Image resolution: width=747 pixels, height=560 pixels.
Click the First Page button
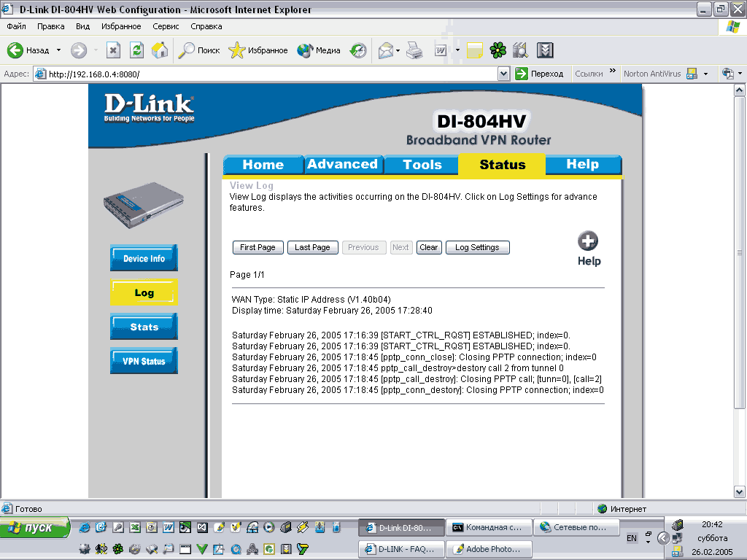point(258,248)
